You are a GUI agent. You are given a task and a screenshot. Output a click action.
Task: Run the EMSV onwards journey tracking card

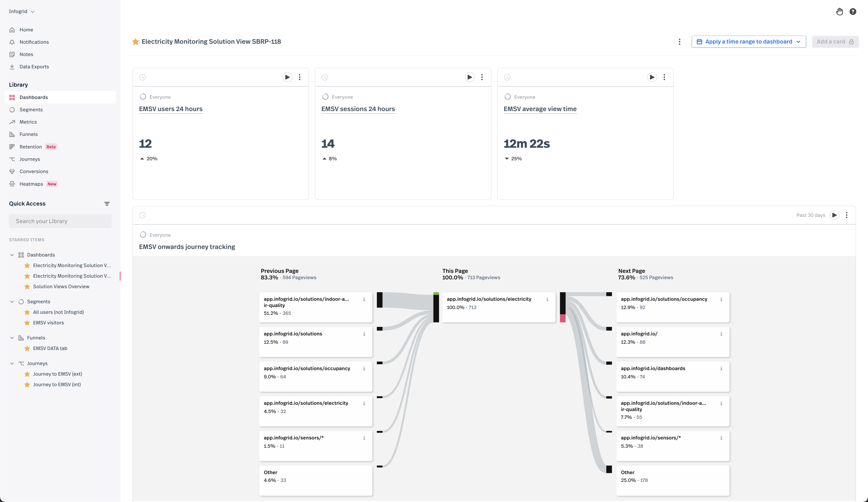pos(834,215)
